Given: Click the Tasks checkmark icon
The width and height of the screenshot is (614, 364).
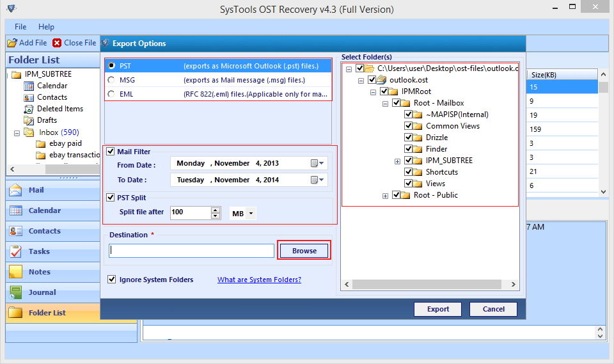Looking at the screenshot, I should point(15,251).
